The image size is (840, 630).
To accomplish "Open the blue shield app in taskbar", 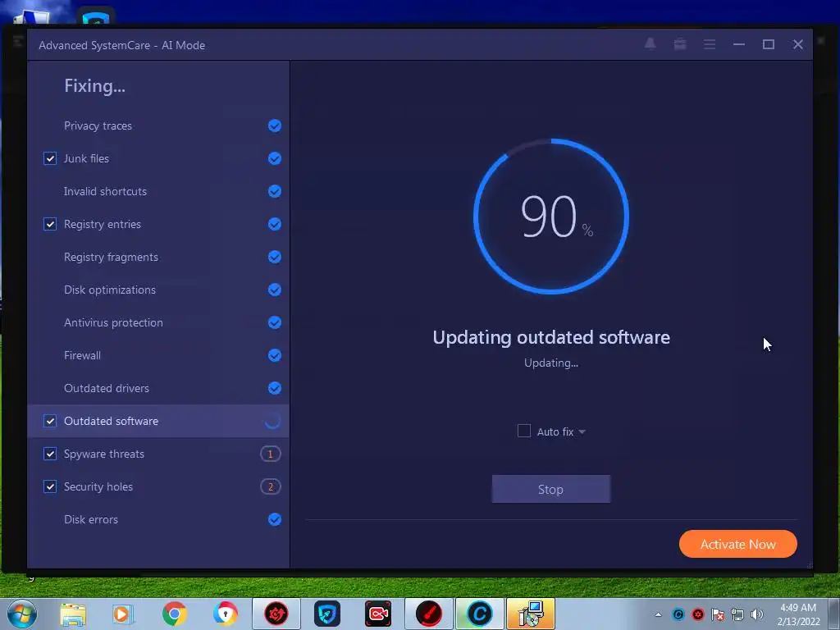I will [x=327, y=614].
